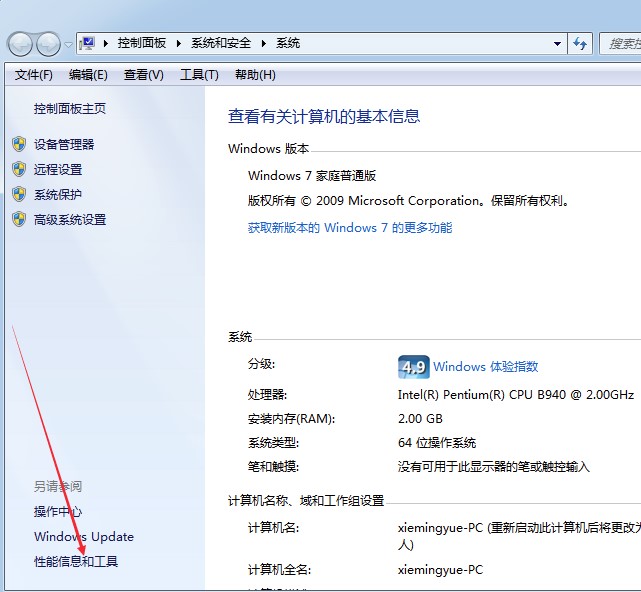Go to 控制面板主页
The height and width of the screenshot is (592, 641).
(69, 109)
